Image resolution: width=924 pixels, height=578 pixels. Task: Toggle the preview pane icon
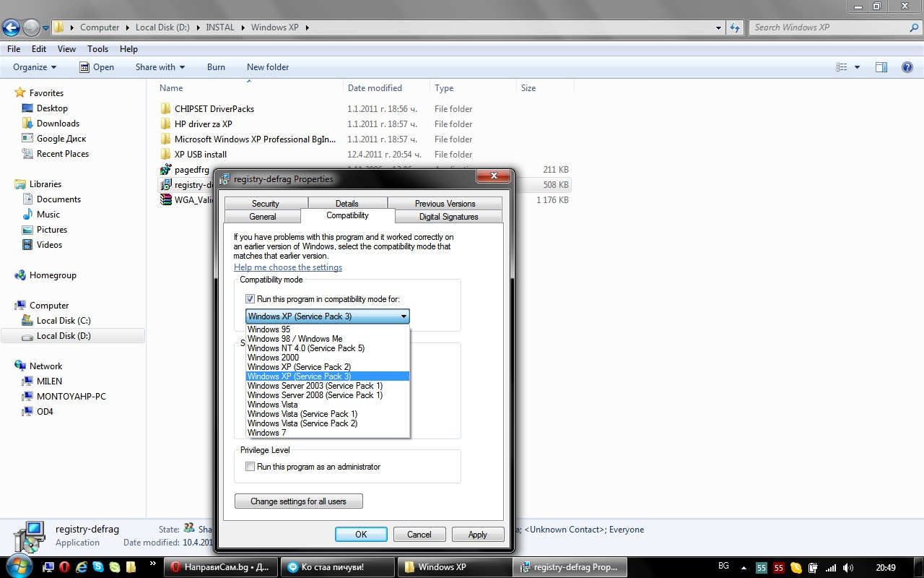pos(881,67)
